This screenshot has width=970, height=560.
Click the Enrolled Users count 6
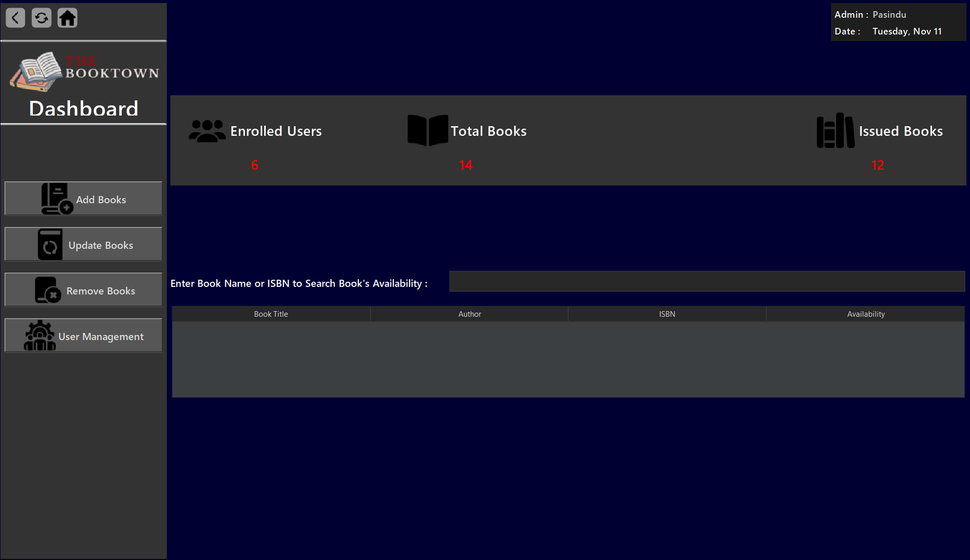tap(255, 165)
